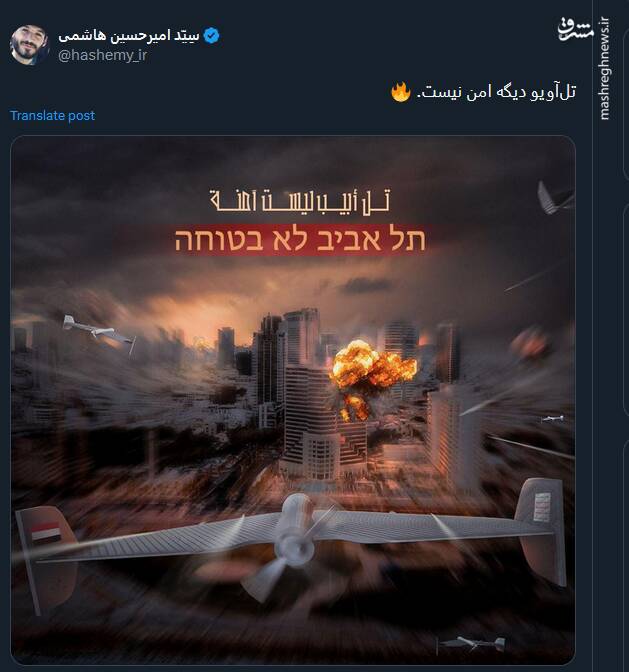Click the small drone at bottom right
The height and width of the screenshot is (672, 629).
[x=473, y=643]
